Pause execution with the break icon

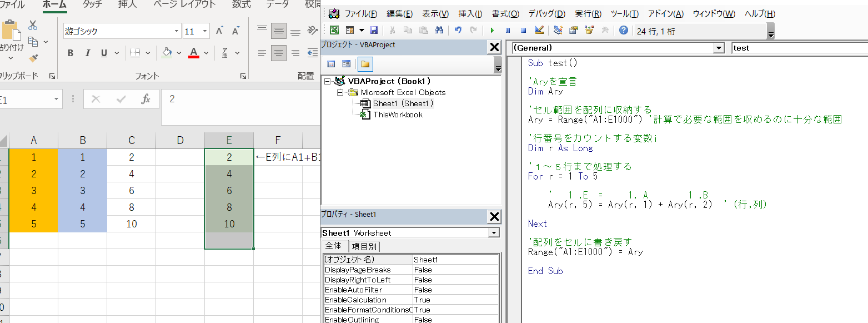[x=508, y=31]
